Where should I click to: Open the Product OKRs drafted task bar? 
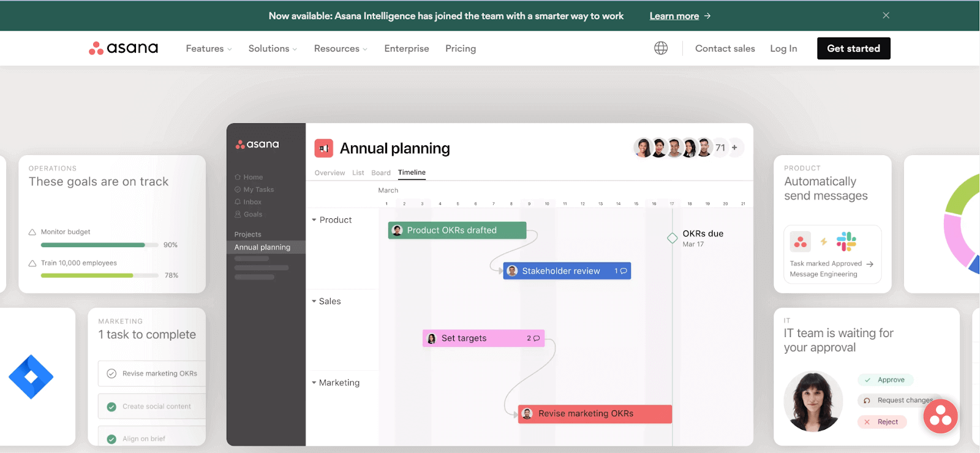click(x=457, y=230)
